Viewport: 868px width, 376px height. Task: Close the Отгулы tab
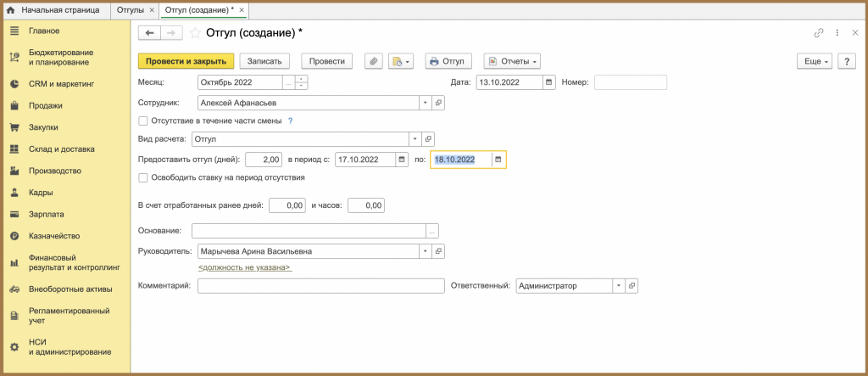152,10
